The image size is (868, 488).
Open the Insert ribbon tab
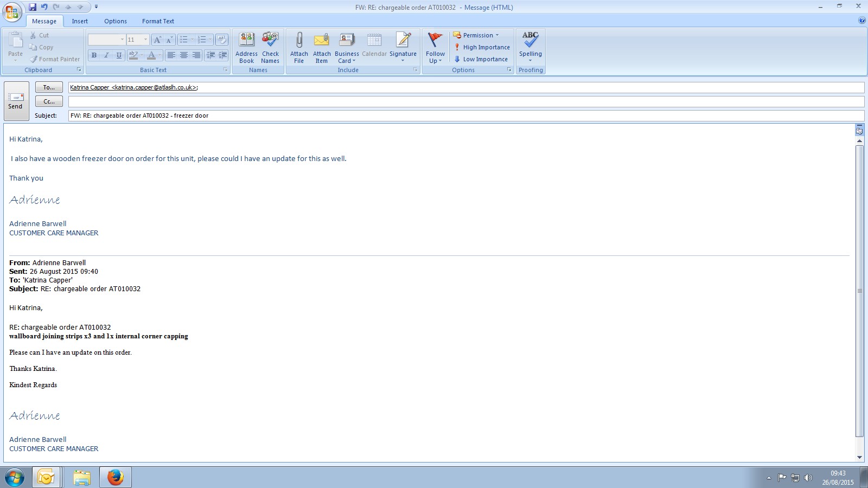pos(80,21)
